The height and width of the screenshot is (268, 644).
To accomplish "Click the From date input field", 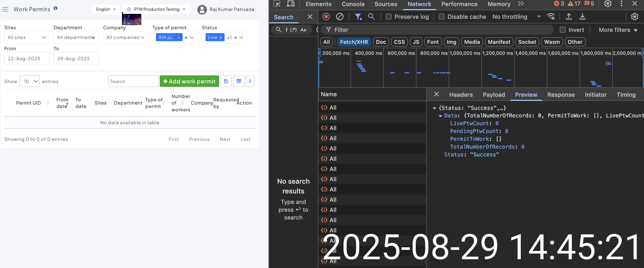I will (x=27, y=59).
